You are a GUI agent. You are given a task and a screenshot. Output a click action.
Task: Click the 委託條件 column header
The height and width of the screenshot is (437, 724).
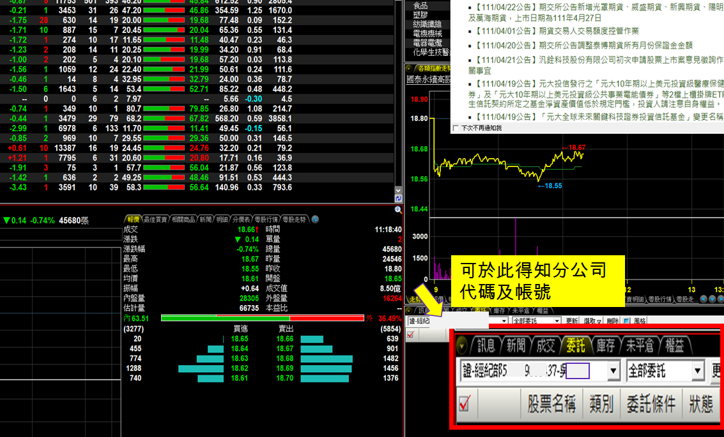point(651,405)
